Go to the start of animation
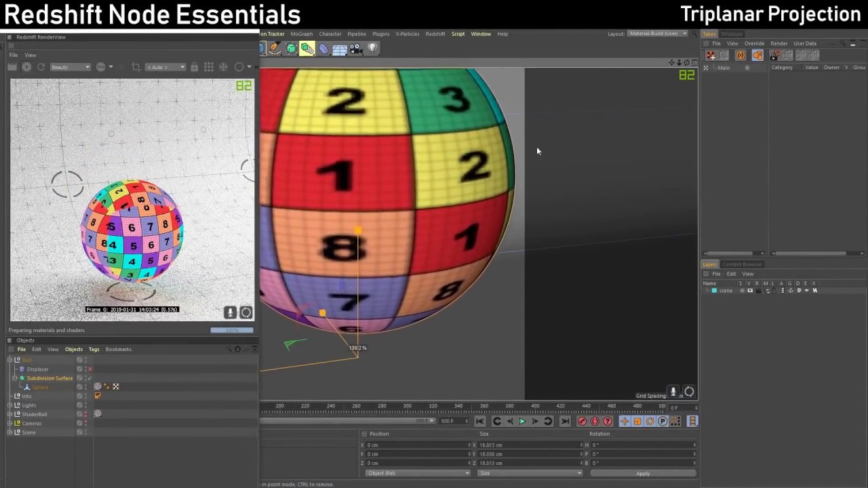 (480, 422)
